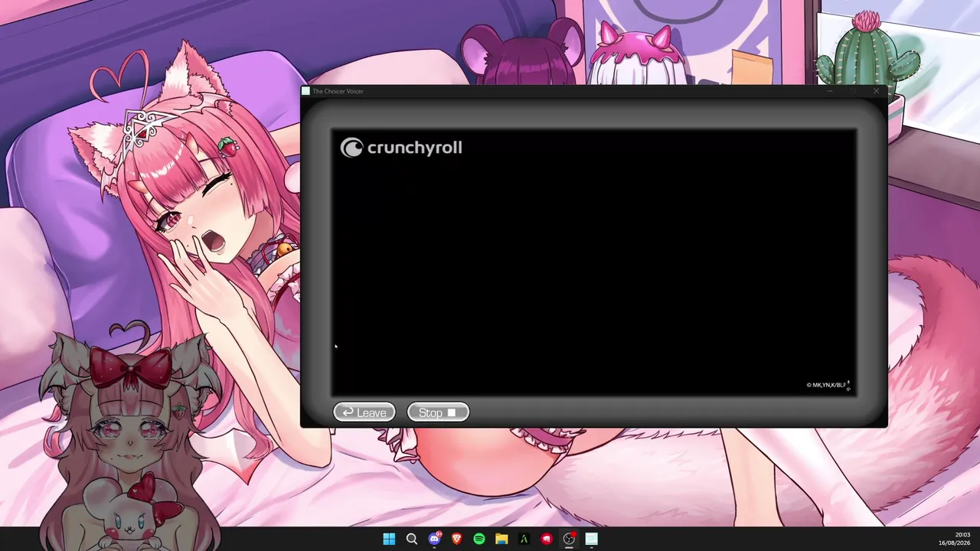Minimize The Choicer Voicer window

(830, 91)
